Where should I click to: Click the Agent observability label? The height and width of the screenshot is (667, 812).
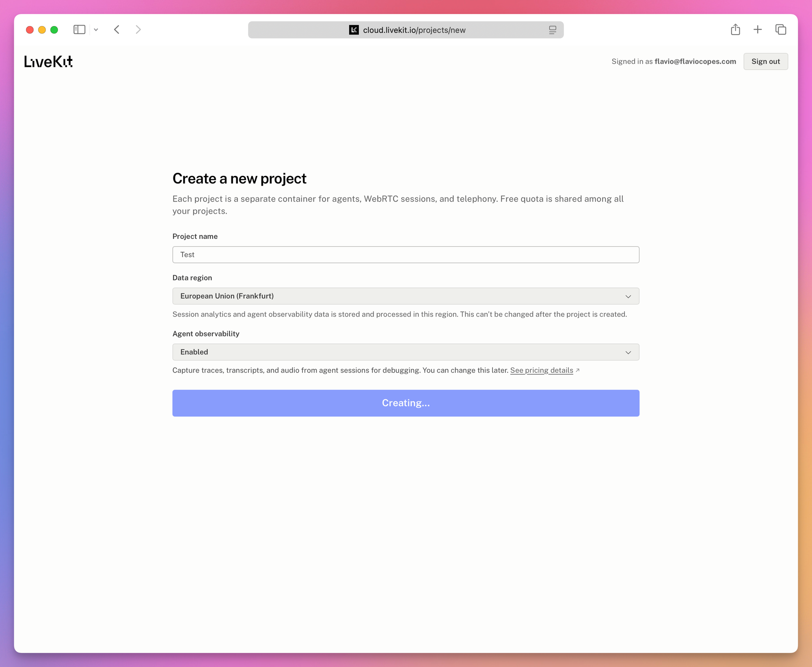click(206, 334)
